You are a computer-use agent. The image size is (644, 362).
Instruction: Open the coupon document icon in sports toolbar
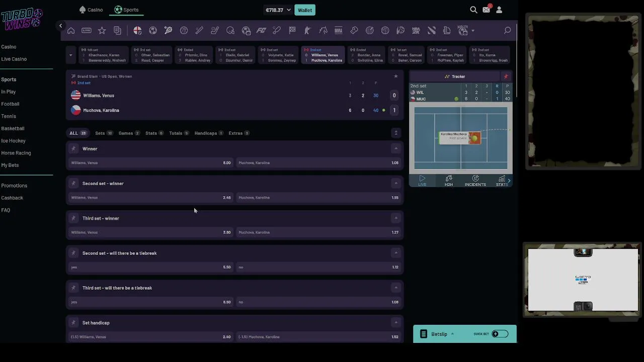point(117,31)
